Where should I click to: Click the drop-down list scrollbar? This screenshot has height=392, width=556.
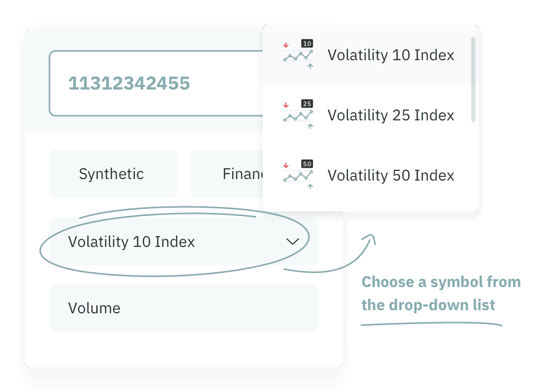(x=473, y=80)
